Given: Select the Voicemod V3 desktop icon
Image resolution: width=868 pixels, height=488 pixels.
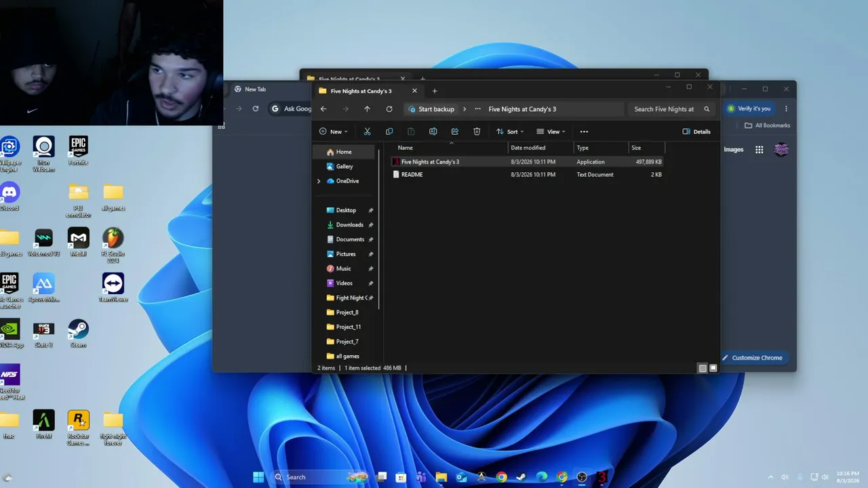Looking at the screenshot, I should pyautogui.click(x=44, y=242).
